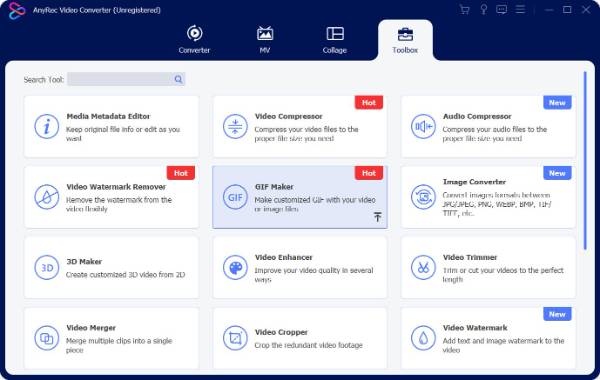Open the Collage tab
Viewport: 600px width, 380px height.
[334, 39]
